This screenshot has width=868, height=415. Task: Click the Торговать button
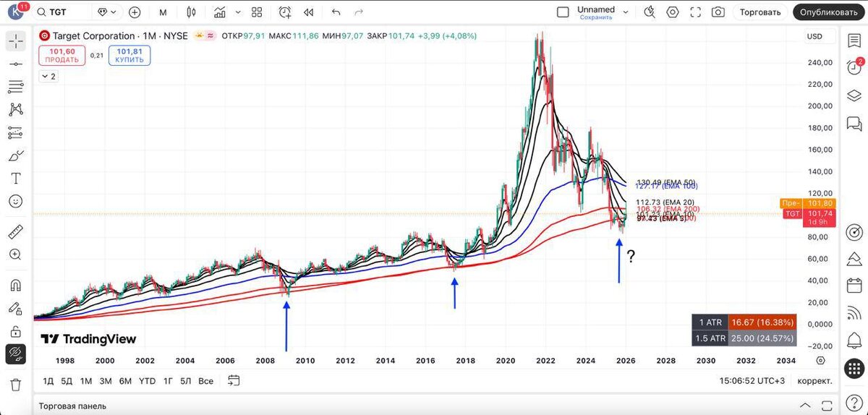point(760,12)
